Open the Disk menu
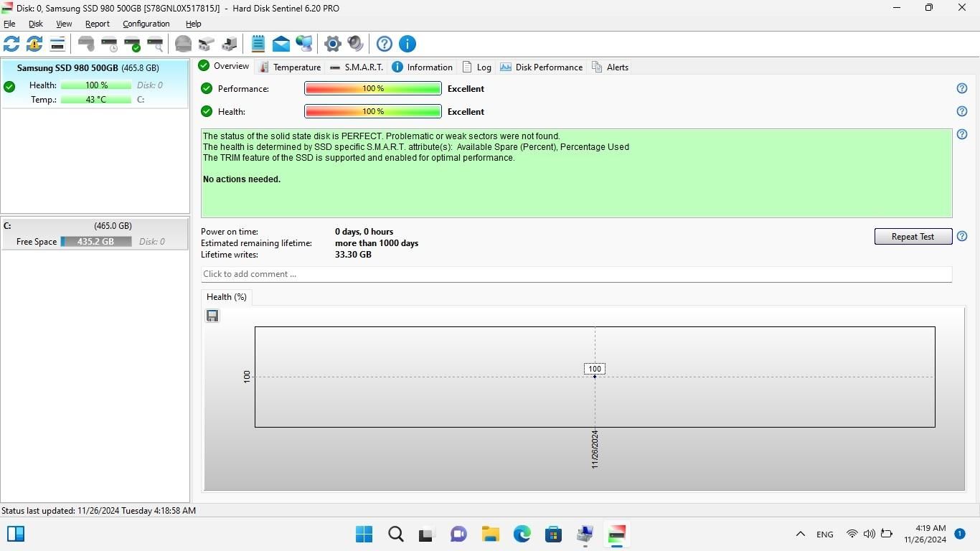This screenshot has height=551, width=980. (35, 24)
